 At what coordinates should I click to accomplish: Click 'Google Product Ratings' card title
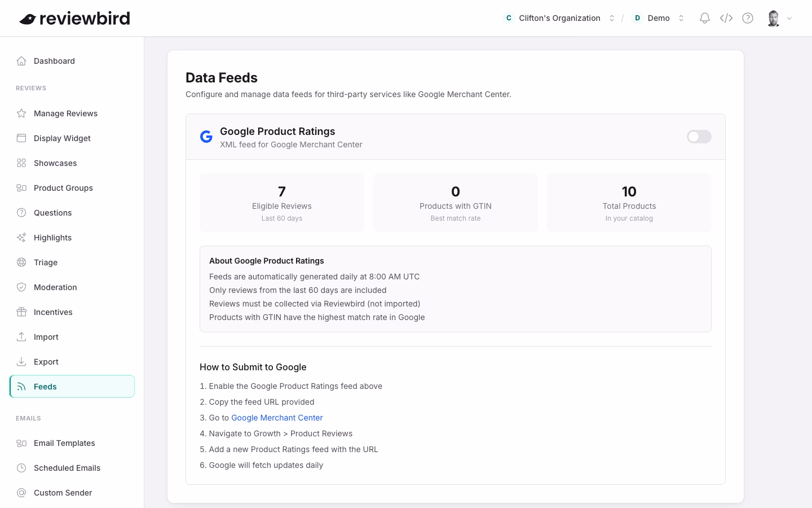[277, 132]
